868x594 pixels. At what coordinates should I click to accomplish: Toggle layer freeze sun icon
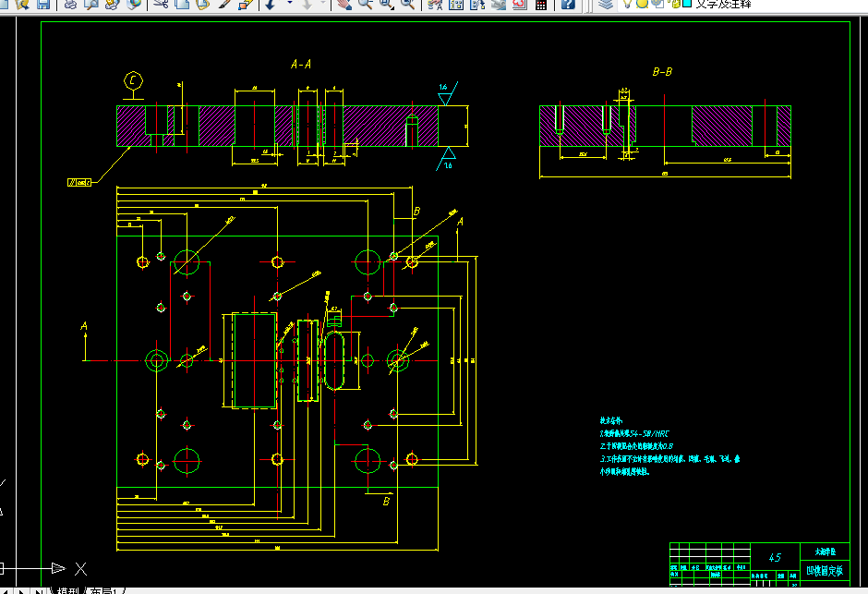click(x=642, y=4)
